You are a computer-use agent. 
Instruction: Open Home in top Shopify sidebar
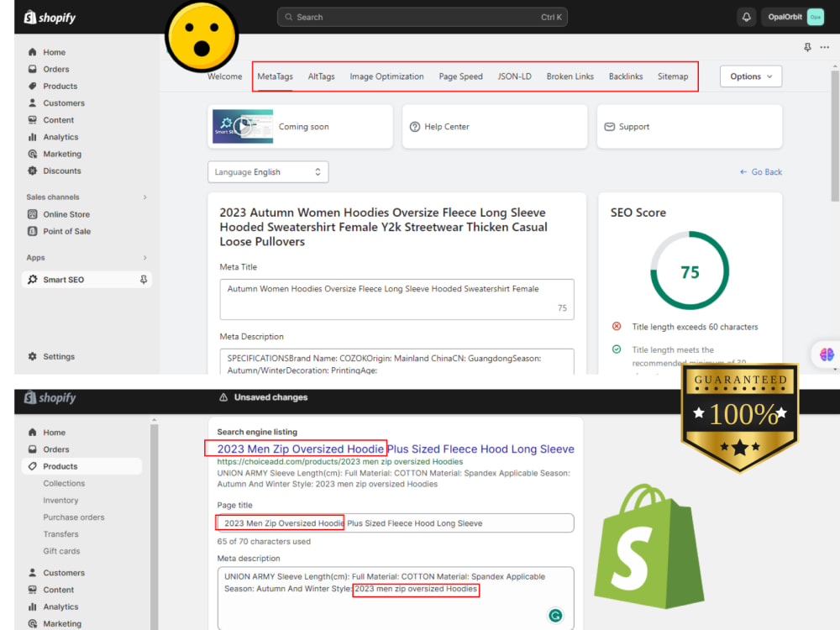coord(54,52)
